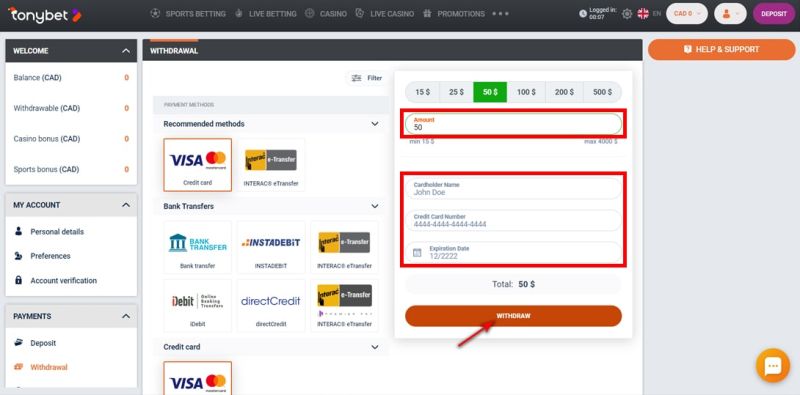Select 100 $ preset amount
Image resolution: width=800 pixels, height=395 pixels.
[526, 92]
